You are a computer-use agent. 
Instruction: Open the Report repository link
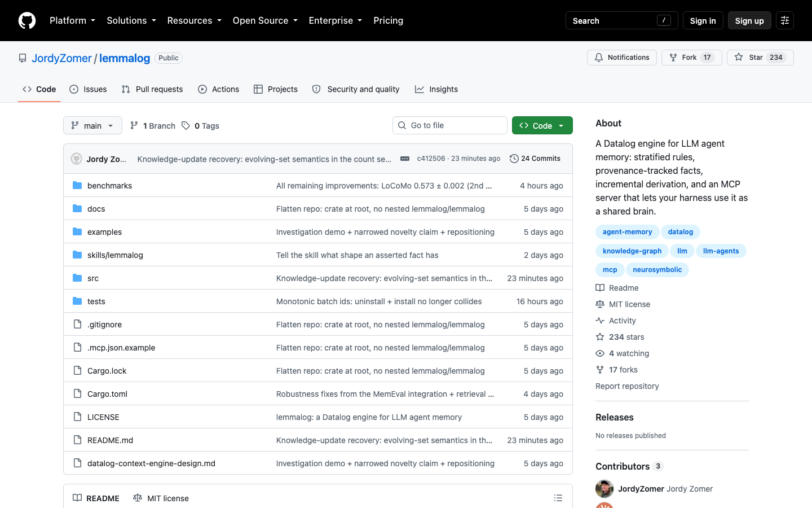[x=627, y=386]
